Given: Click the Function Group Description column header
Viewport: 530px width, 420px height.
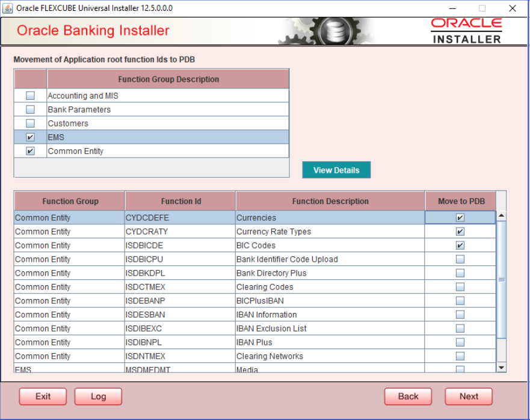Looking at the screenshot, I should pos(168,79).
